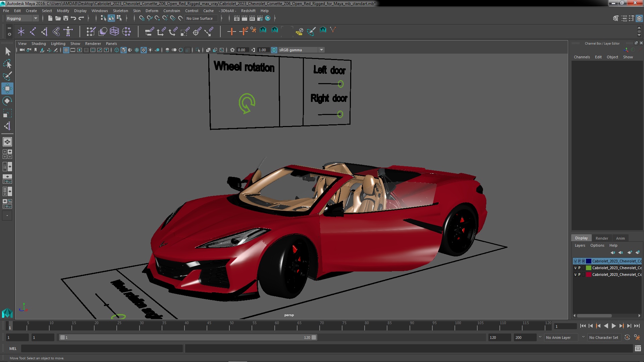Image resolution: width=644 pixels, height=362 pixels.
Task: Open the viewport Shading menu
Action: click(x=39, y=44)
